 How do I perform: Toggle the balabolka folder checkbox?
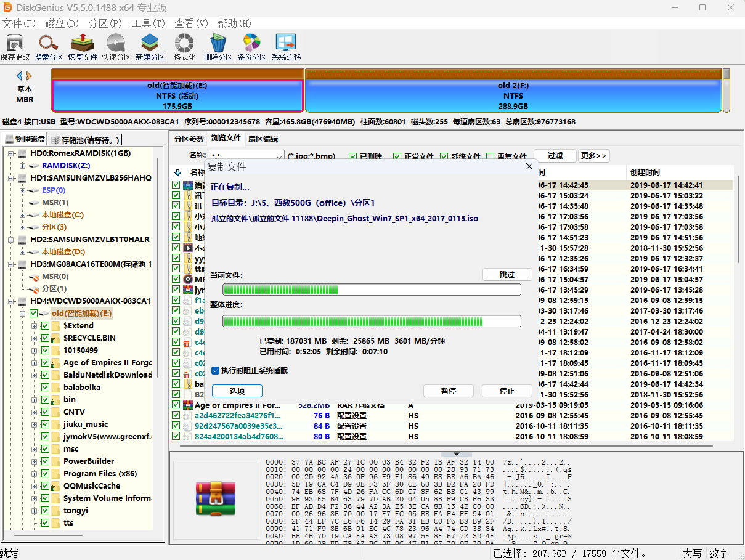pyautogui.click(x=45, y=388)
